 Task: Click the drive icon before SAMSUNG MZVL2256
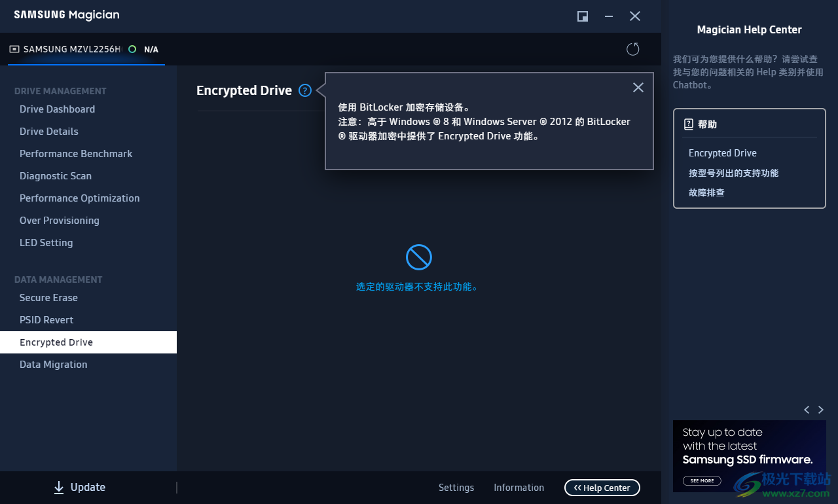pyautogui.click(x=14, y=49)
